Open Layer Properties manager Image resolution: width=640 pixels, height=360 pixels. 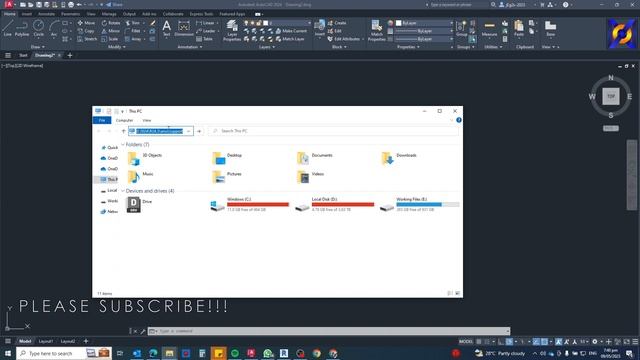tap(232, 31)
